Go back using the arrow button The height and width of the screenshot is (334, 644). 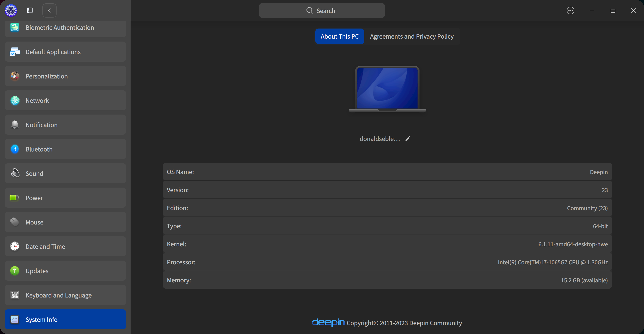[x=49, y=10]
